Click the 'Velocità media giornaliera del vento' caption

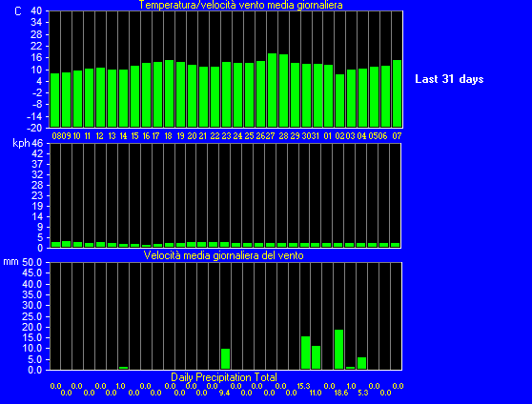pyautogui.click(x=223, y=255)
